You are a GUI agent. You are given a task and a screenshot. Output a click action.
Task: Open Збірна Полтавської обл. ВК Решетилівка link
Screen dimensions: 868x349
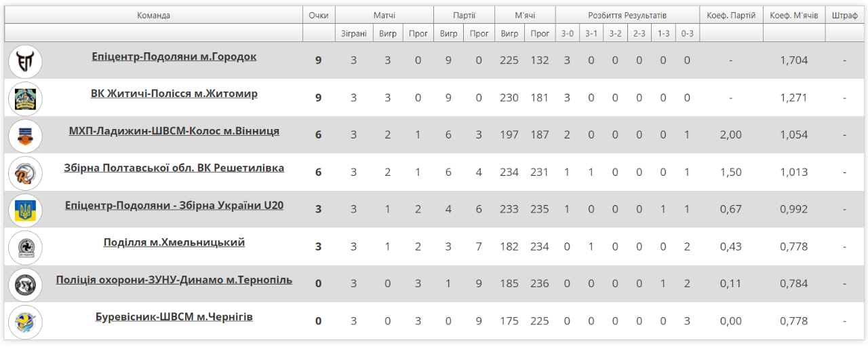click(x=174, y=168)
